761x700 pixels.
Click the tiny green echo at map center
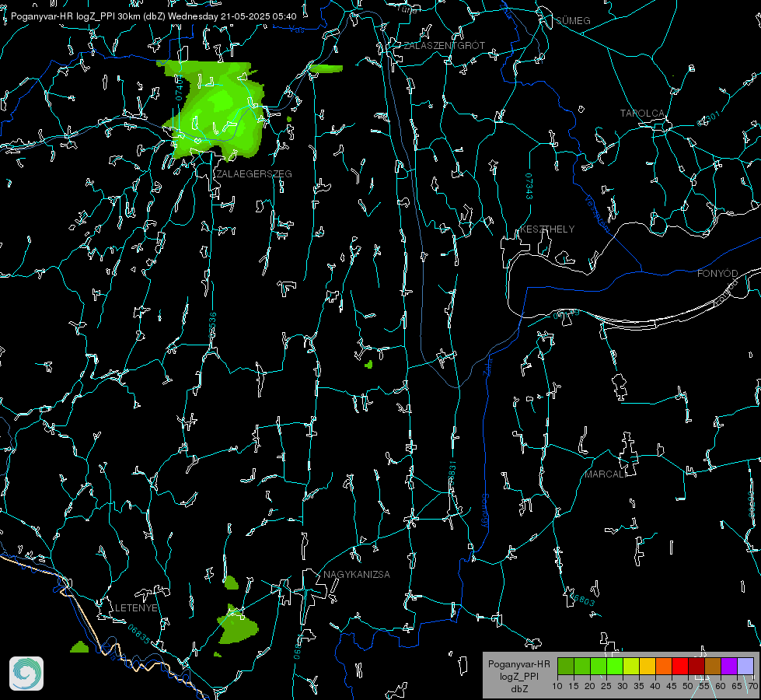(x=369, y=364)
